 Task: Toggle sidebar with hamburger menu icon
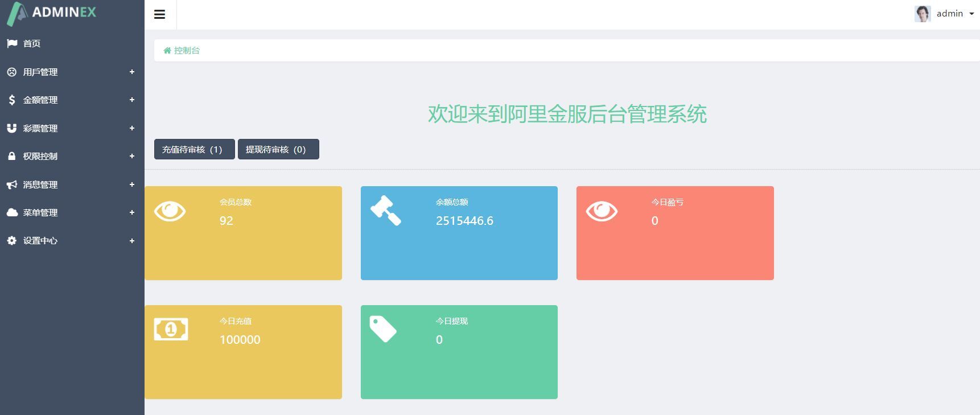[x=160, y=14]
